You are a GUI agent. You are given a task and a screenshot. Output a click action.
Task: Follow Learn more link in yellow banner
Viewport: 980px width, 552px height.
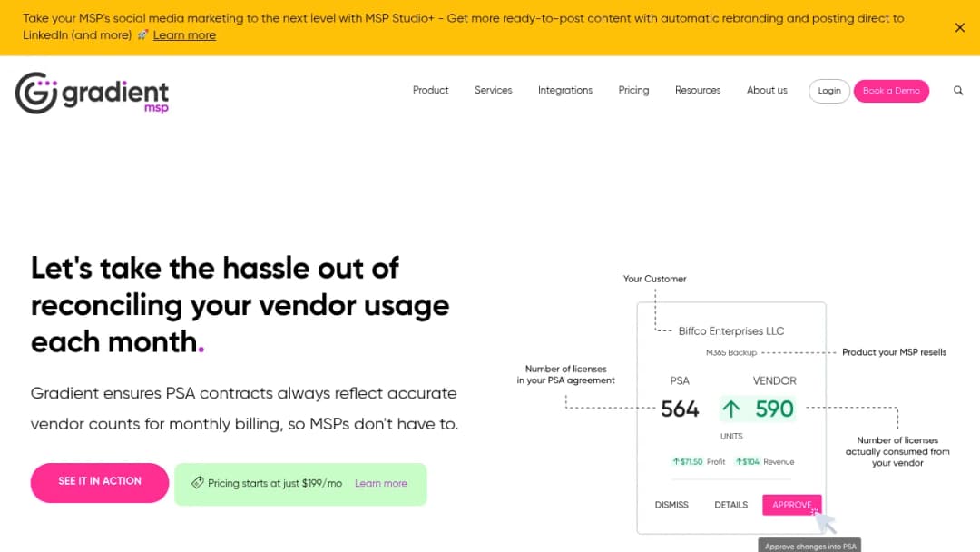tap(184, 35)
